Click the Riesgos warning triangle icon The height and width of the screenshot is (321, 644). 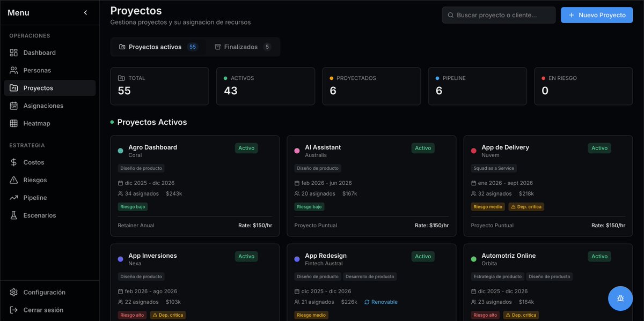pyautogui.click(x=14, y=180)
